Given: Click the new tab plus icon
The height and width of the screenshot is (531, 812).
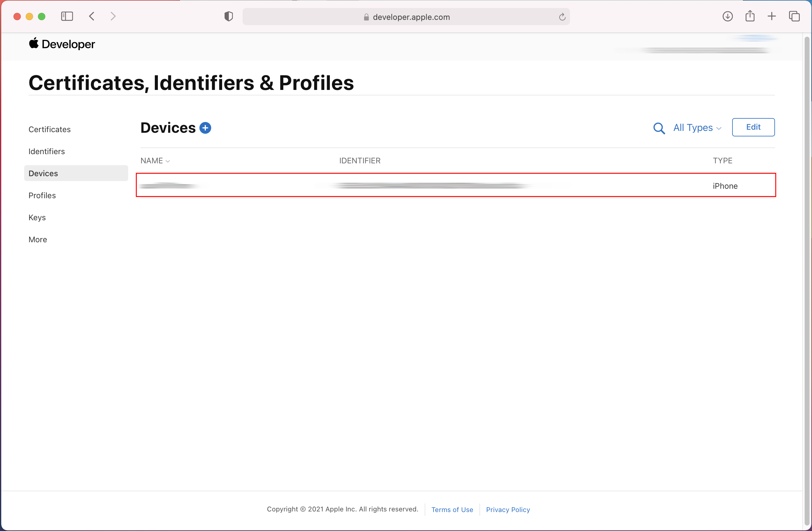Looking at the screenshot, I should (x=772, y=17).
